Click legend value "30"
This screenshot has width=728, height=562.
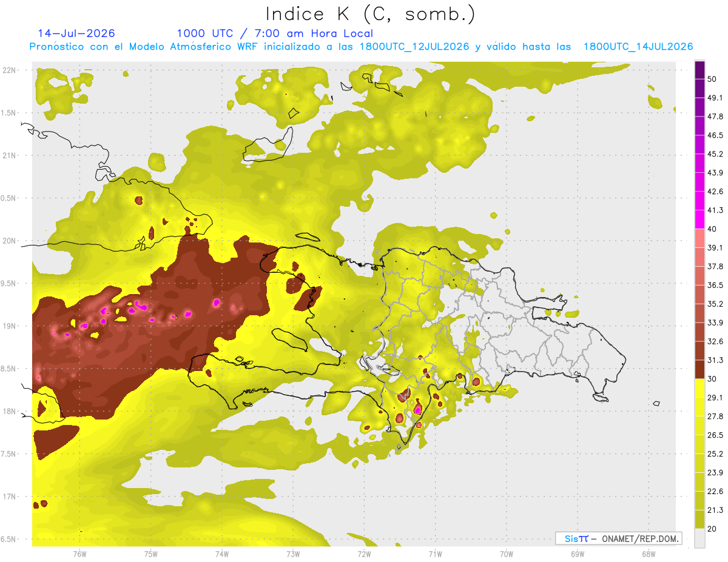[713, 379]
